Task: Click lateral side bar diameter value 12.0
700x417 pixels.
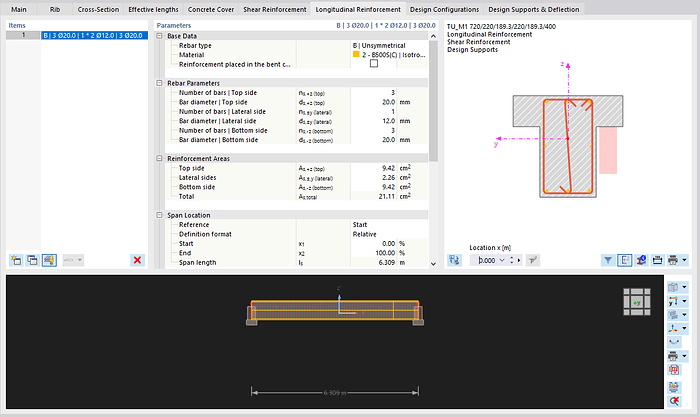Action: pyautogui.click(x=388, y=121)
